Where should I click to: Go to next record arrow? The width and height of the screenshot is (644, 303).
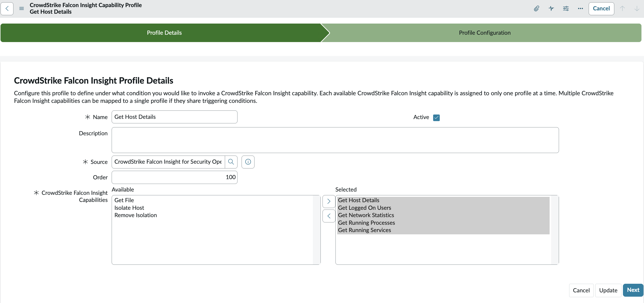click(x=637, y=9)
